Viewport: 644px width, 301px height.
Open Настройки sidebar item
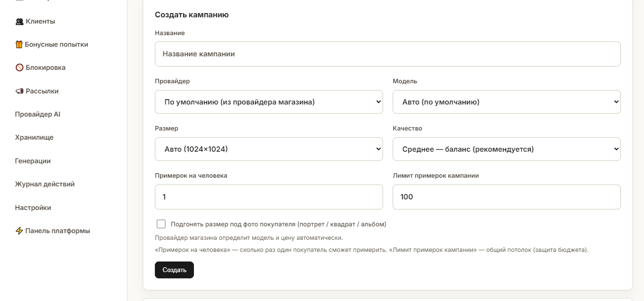(x=33, y=208)
